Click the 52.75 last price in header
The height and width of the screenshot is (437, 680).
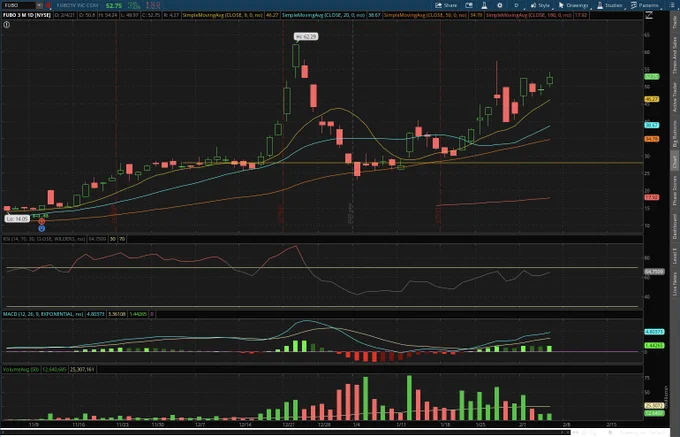click(x=114, y=5)
